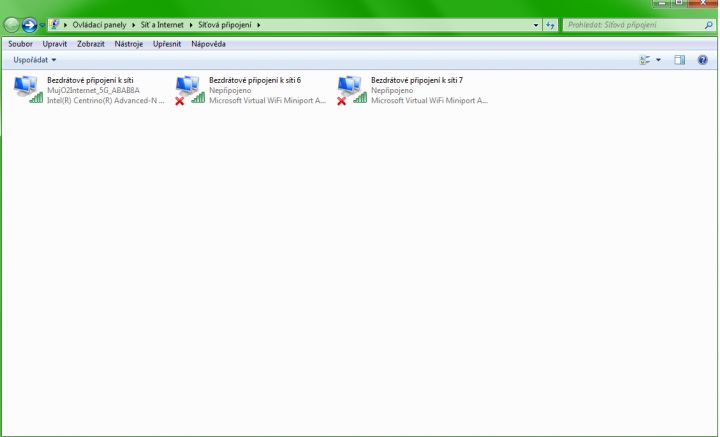Click the MujO2Internet_5G_ABAB8A network name

[93, 90]
